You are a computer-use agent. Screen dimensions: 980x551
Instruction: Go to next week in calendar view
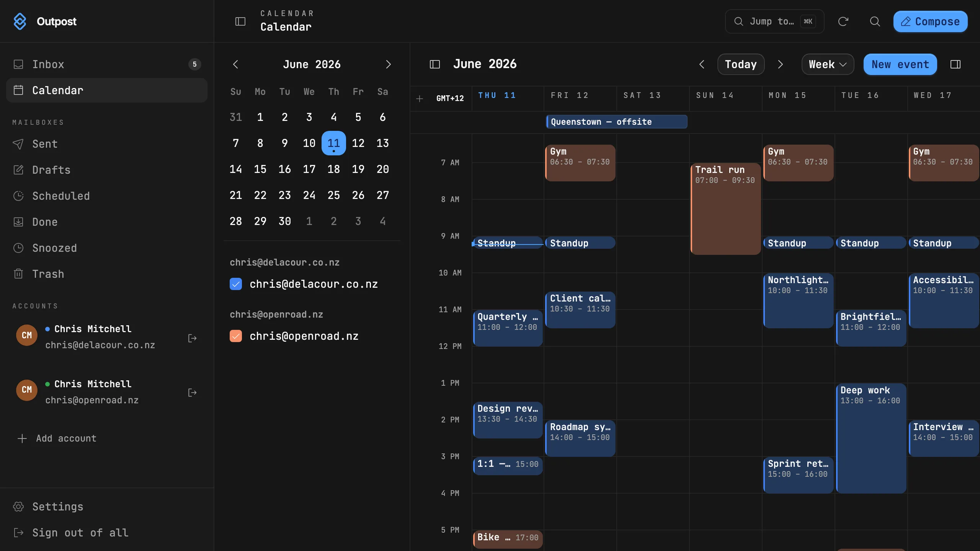[781, 64]
